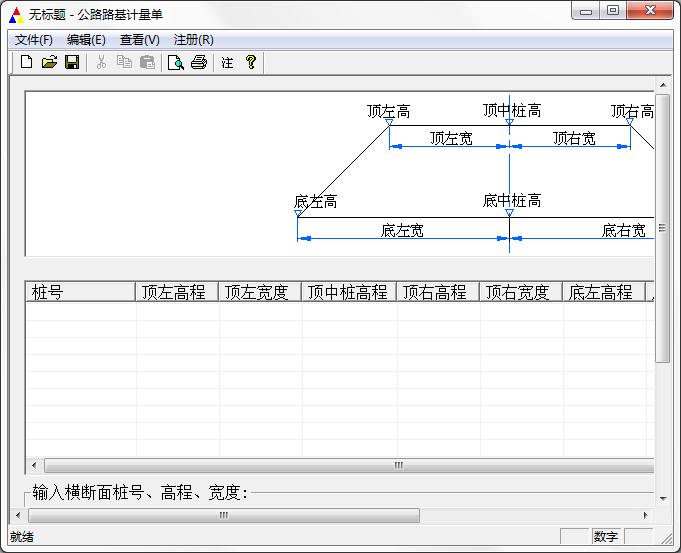The width and height of the screenshot is (681, 553).
Task: Click the New file toolbar icon
Action: [27, 62]
